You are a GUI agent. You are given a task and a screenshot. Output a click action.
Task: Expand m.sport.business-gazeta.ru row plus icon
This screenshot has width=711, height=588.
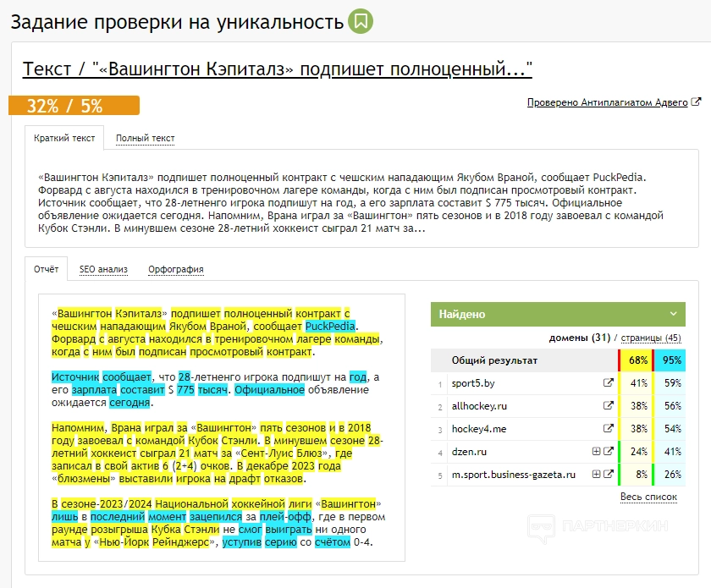pos(596,474)
